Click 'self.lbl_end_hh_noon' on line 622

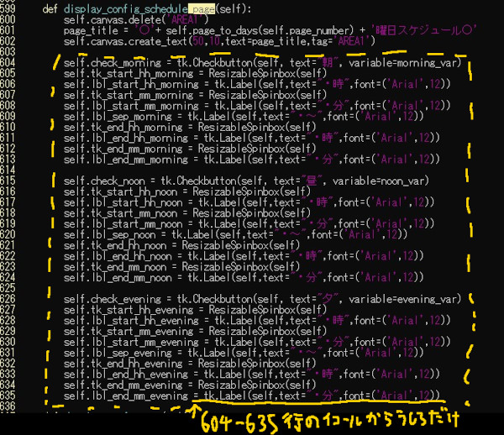118,257
